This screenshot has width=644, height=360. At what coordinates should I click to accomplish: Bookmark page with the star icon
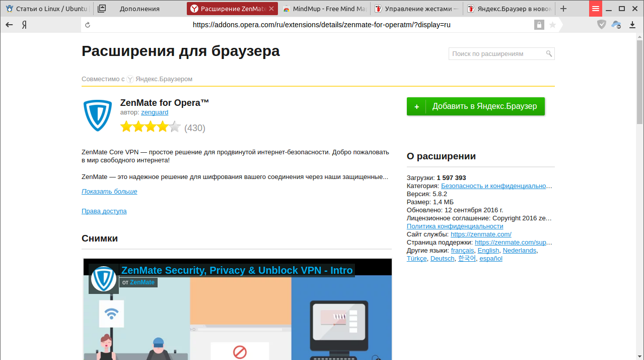(x=552, y=25)
